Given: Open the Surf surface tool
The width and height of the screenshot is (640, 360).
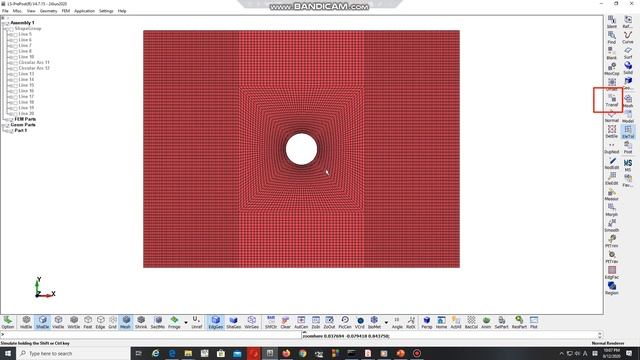Looking at the screenshot, I should point(628,53).
